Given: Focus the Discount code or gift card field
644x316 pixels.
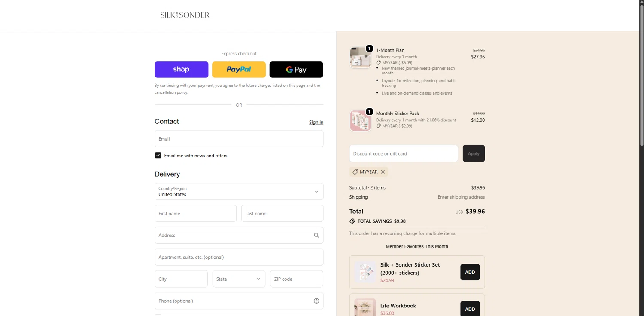Looking at the screenshot, I should (x=404, y=153).
